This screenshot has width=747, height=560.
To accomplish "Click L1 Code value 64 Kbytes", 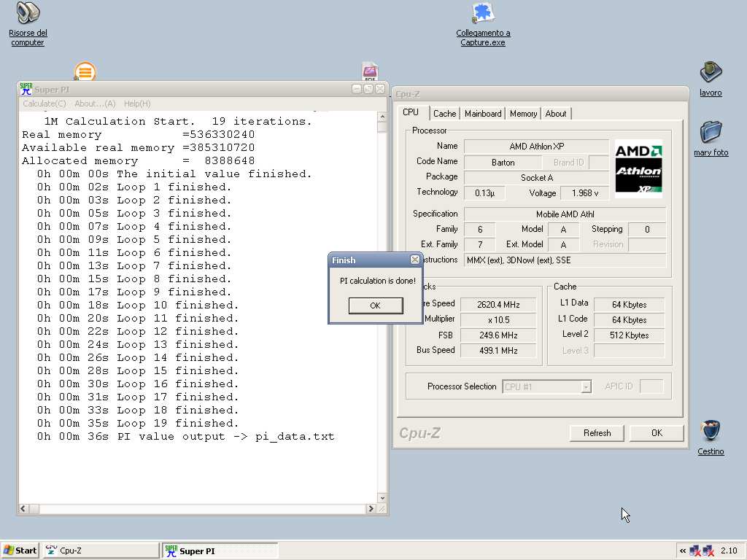I will 630,320.
